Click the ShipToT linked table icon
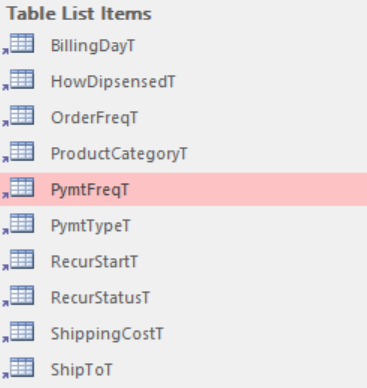 pyautogui.click(x=18, y=368)
